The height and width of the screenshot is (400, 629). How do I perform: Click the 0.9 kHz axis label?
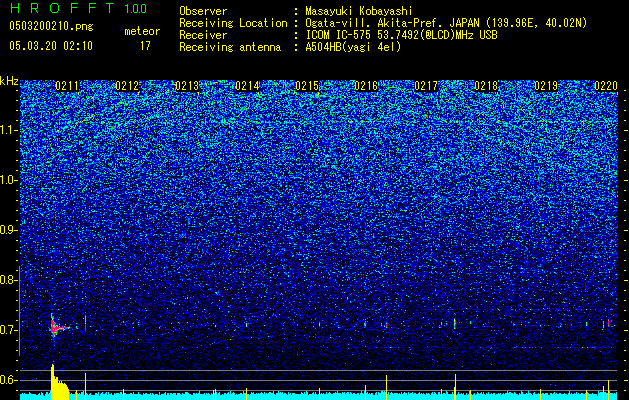[x=8, y=230]
